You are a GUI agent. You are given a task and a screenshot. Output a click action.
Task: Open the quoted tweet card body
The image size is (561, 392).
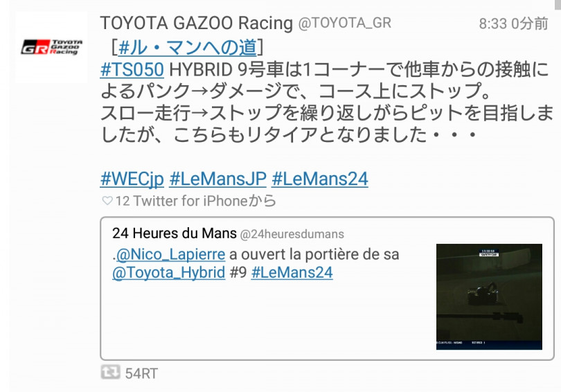pyautogui.click(x=327, y=288)
